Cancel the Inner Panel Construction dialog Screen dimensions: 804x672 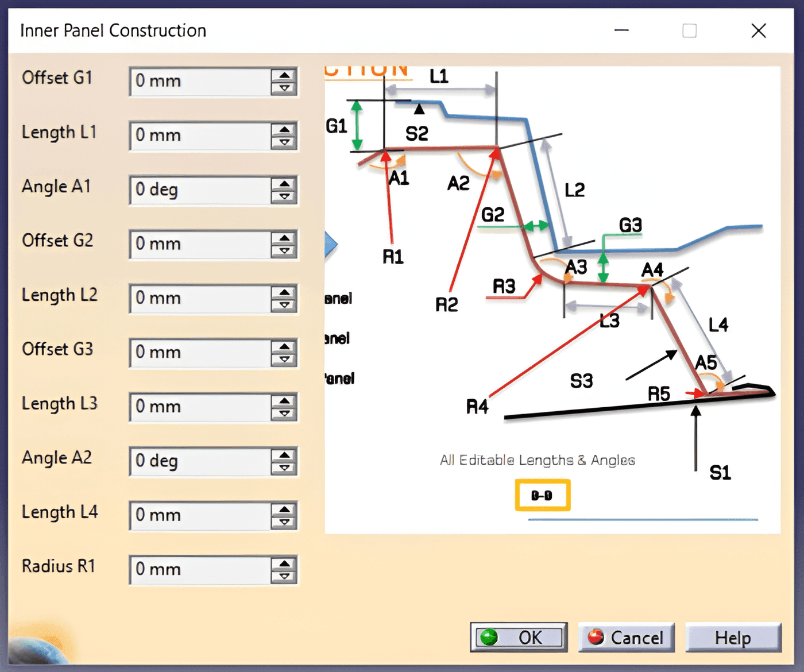pyautogui.click(x=626, y=637)
